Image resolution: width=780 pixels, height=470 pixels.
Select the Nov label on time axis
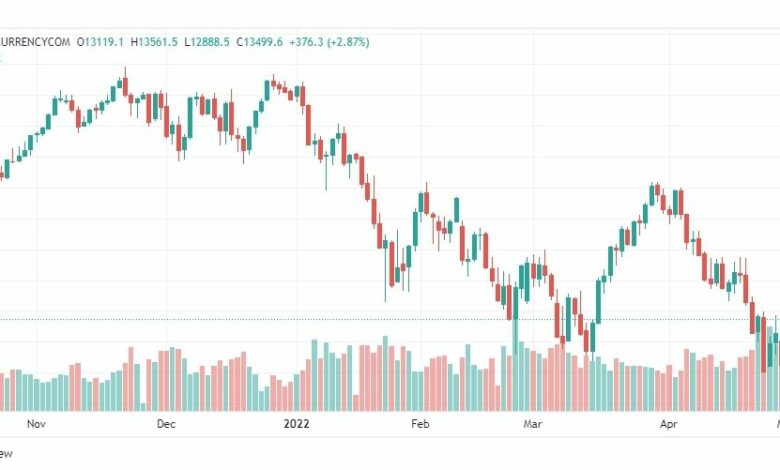(x=36, y=424)
